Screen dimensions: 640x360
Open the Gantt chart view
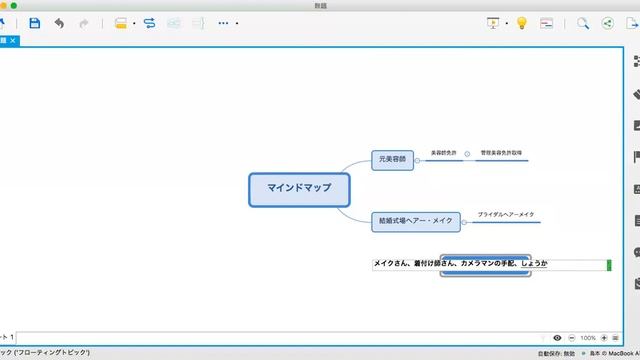point(546,23)
